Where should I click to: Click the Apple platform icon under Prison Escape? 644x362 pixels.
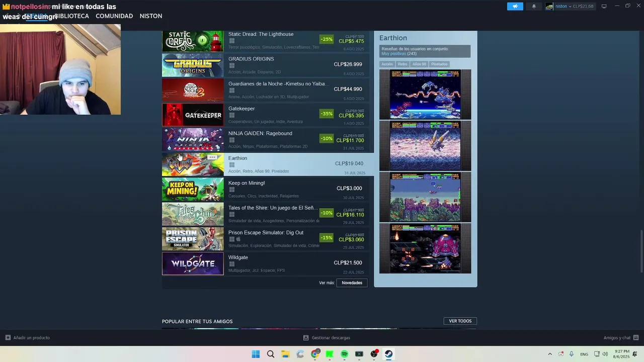point(238,239)
